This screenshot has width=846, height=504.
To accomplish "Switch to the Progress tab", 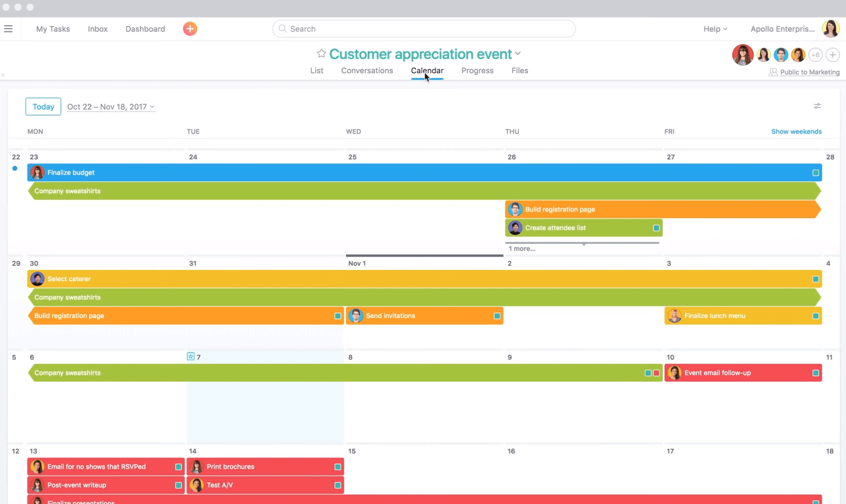I will click(477, 71).
